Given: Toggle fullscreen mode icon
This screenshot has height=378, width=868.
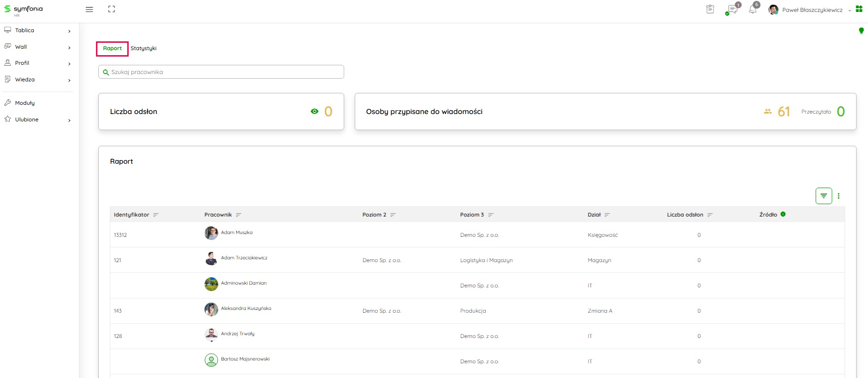Looking at the screenshot, I should [x=112, y=9].
